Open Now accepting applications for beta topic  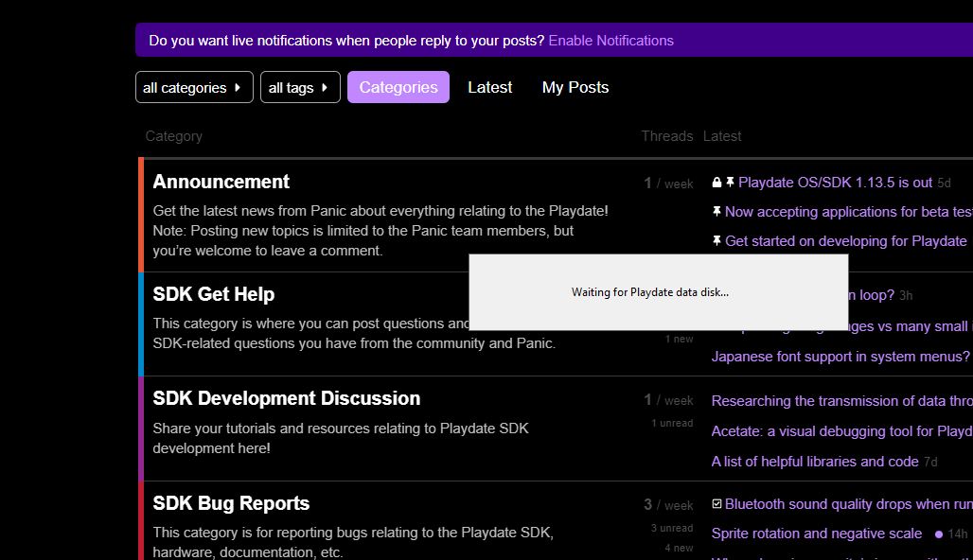(x=848, y=212)
